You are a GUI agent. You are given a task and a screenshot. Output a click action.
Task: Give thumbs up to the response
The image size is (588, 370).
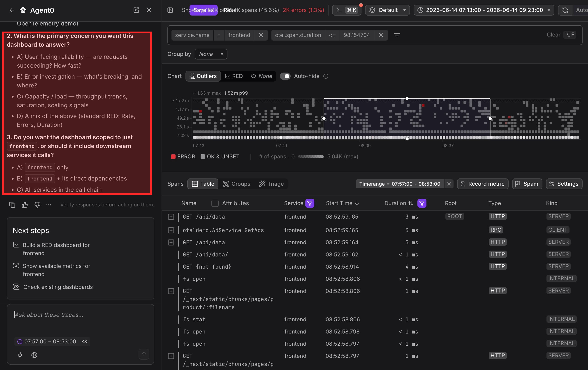(x=25, y=205)
